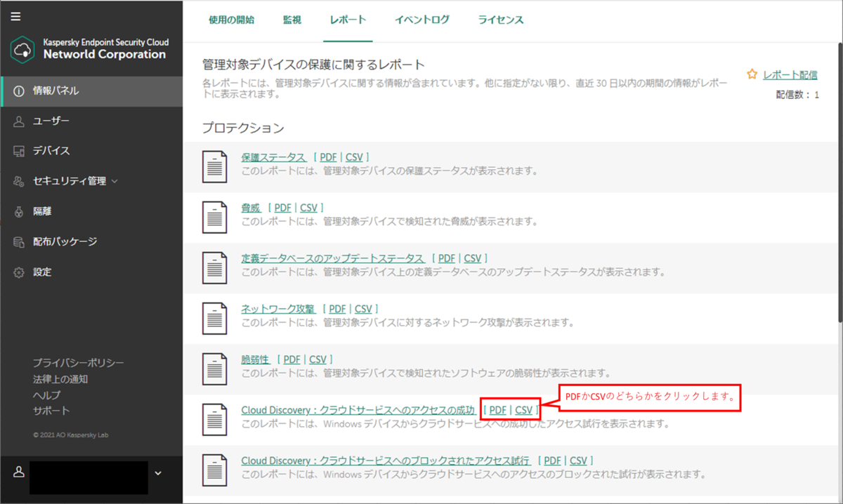Click the document icon beside 脅威 report
This screenshot has width=843, height=504.
216,217
